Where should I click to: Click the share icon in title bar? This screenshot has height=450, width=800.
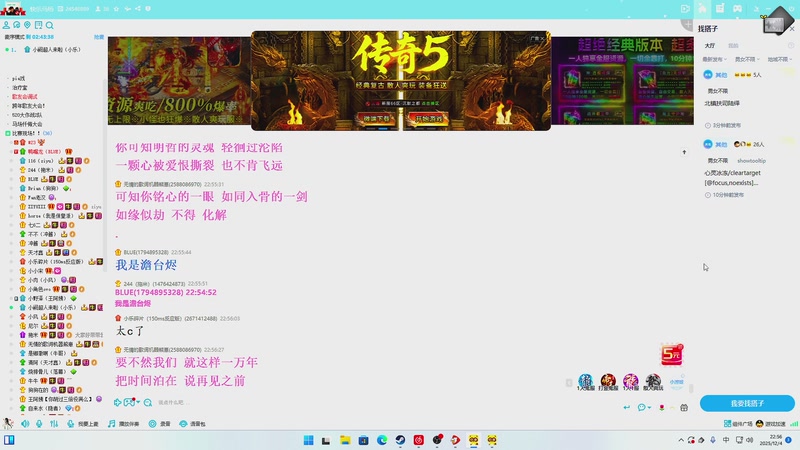tap(138, 9)
